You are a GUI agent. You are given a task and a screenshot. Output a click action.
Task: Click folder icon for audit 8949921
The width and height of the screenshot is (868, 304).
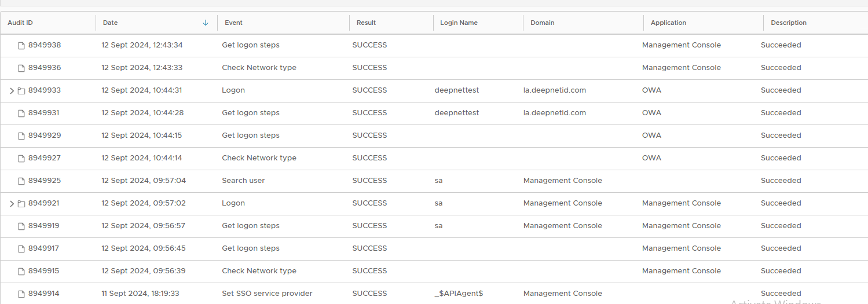tap(21, 203)
